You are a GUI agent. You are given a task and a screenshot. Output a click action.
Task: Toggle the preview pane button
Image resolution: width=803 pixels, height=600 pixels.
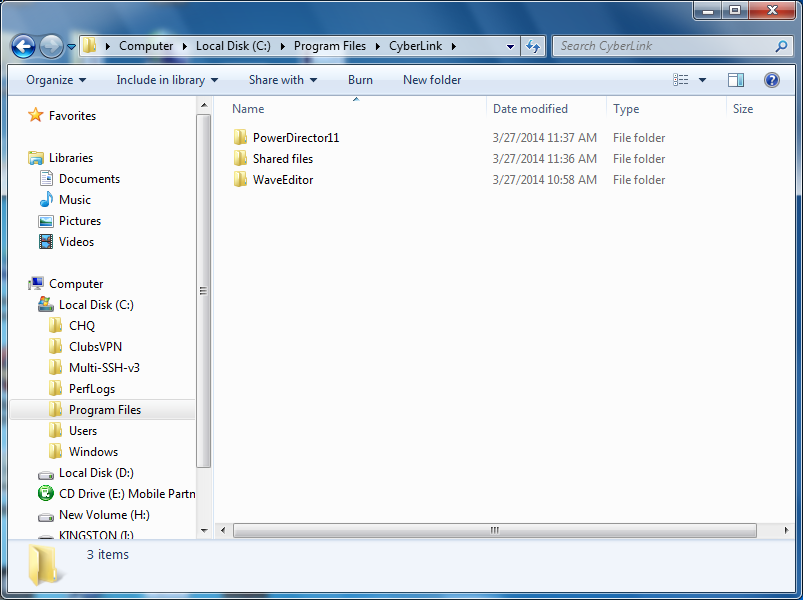point(735,80)
